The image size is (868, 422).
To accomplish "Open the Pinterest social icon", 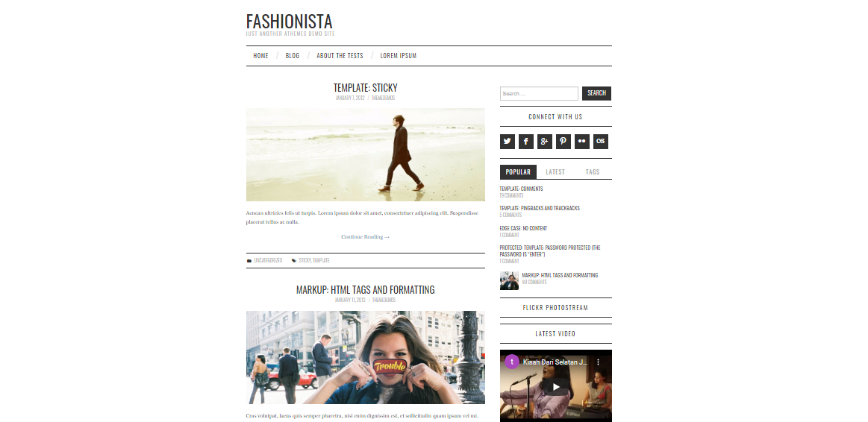I will click(563, 142).
